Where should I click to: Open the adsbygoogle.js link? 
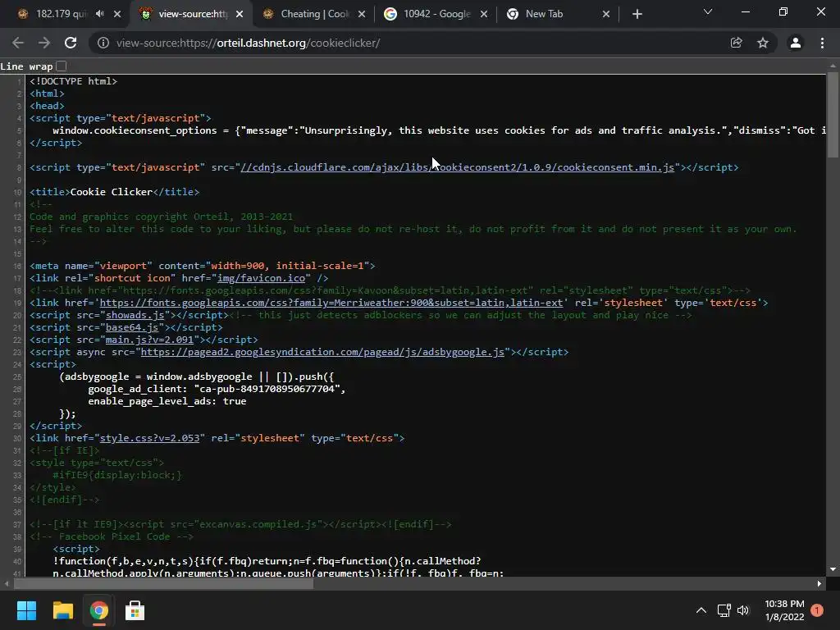click(322, 352)
